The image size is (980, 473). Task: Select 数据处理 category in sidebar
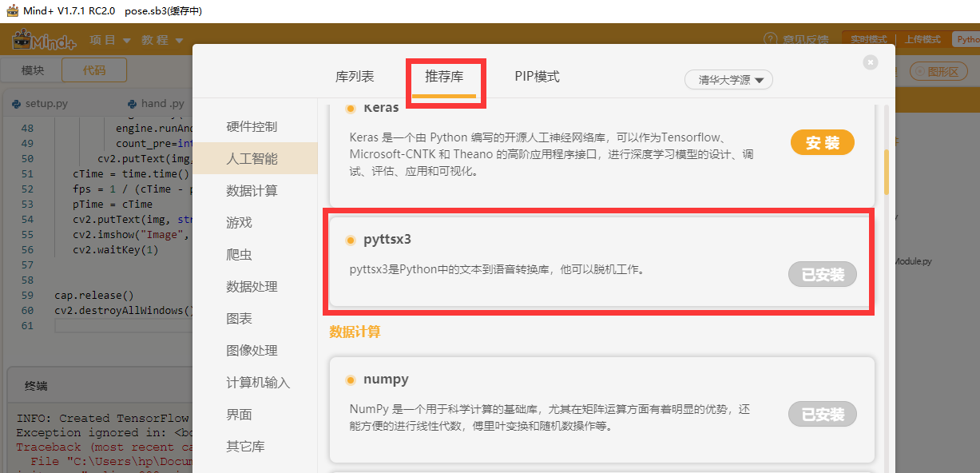(x=255, y=287)
